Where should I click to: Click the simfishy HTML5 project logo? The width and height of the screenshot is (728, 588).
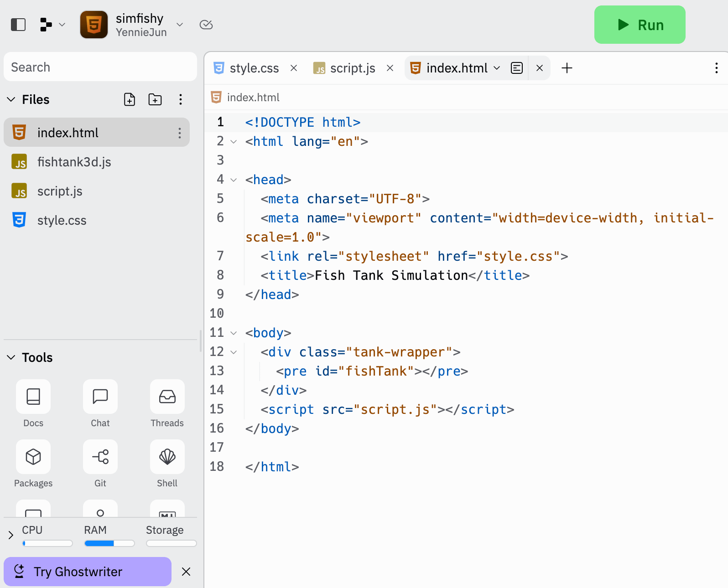pos(94,25)
